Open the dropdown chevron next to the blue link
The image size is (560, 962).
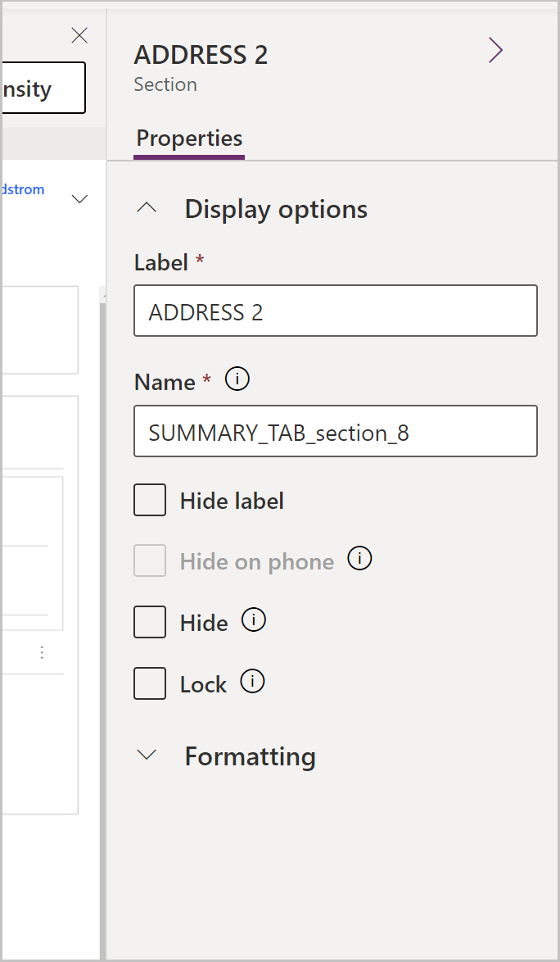pos(79,198)
